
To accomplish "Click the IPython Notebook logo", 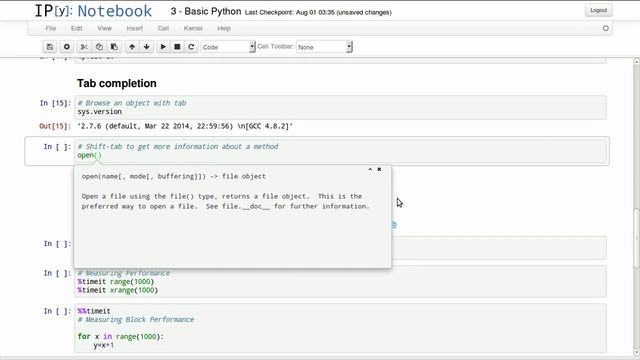I will point(93,11).
